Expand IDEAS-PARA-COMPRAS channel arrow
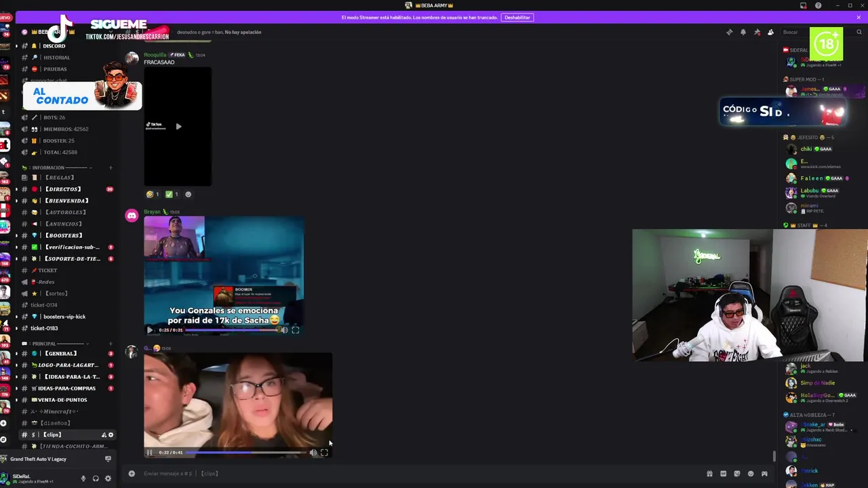 (x=17, y=388)
